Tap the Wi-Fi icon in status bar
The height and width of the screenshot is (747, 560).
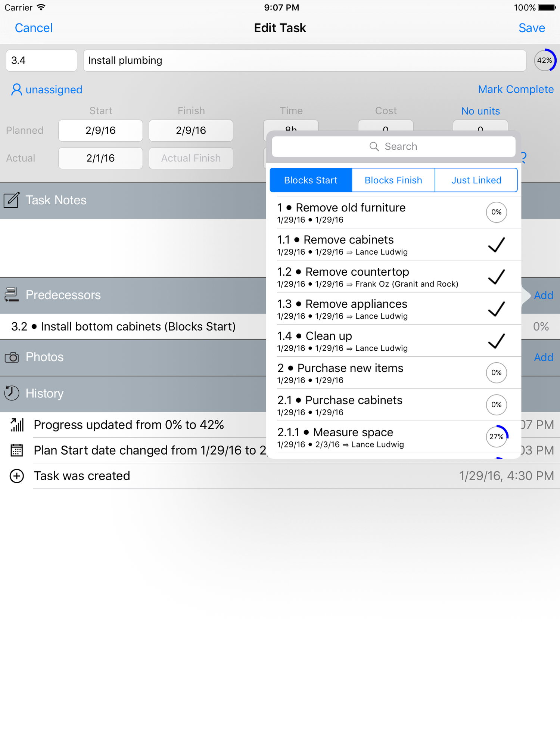coord(41,7)
